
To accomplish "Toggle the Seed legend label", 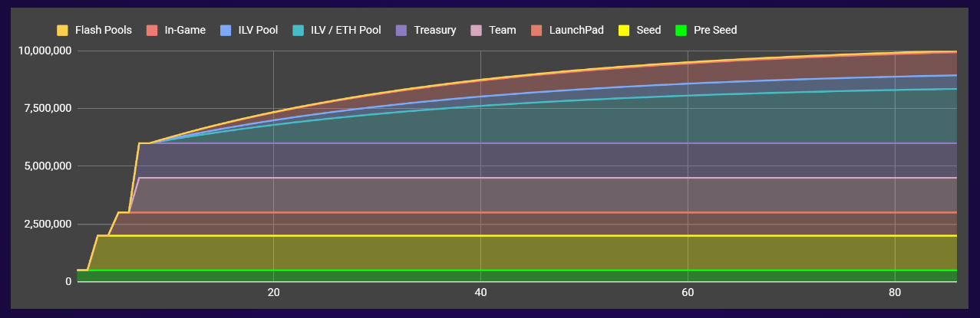I will point(648,30).
